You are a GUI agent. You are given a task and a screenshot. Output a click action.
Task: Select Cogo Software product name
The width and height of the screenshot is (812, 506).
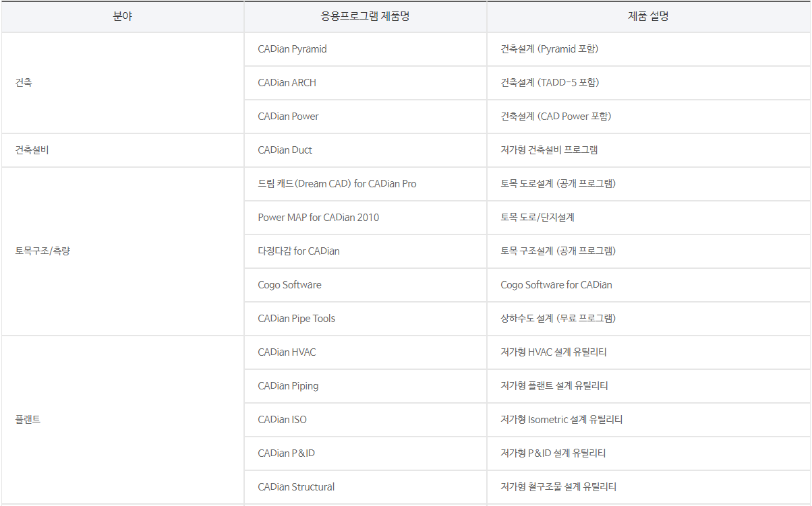tap(289, 285)
